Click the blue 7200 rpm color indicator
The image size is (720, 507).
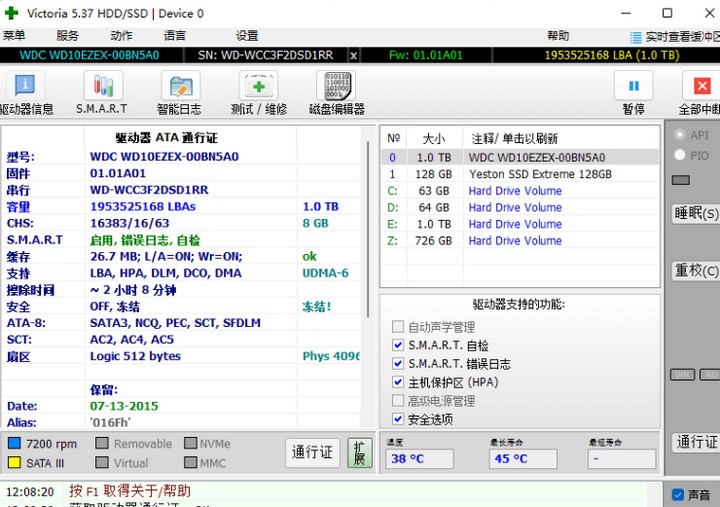tap(14, 443)
